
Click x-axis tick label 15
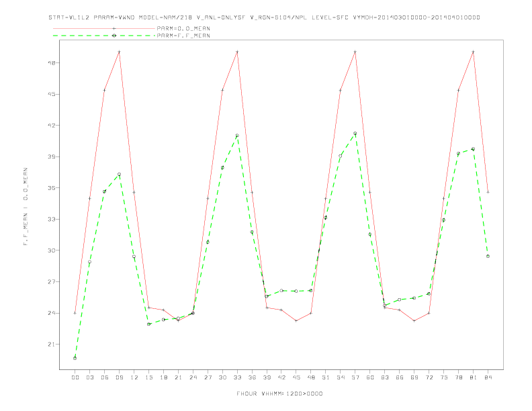(x=148, y=377)
